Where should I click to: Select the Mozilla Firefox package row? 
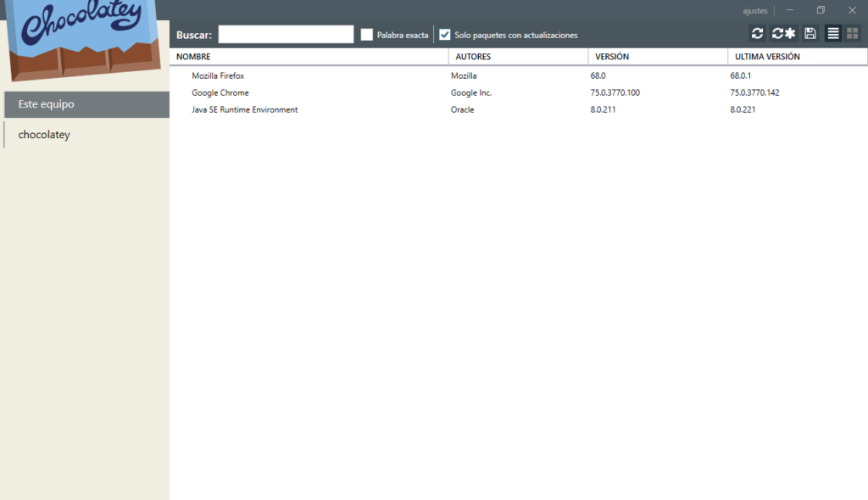tap(519, 76)
